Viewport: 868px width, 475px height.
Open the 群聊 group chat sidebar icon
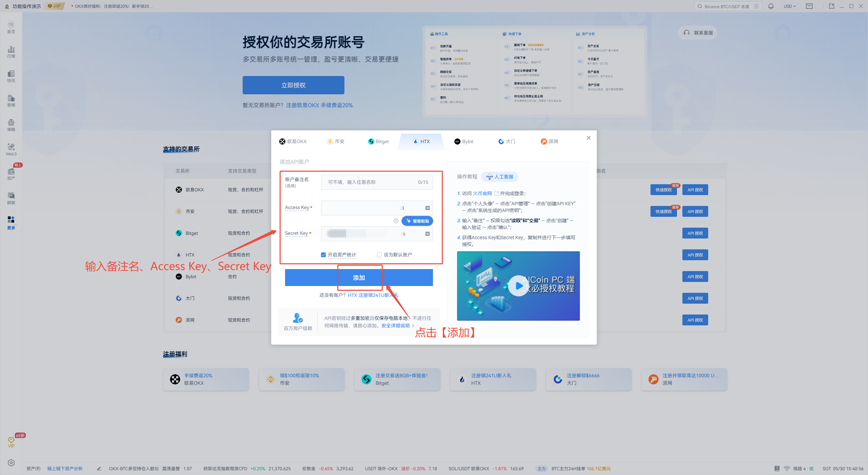click(x=11, y=198)
